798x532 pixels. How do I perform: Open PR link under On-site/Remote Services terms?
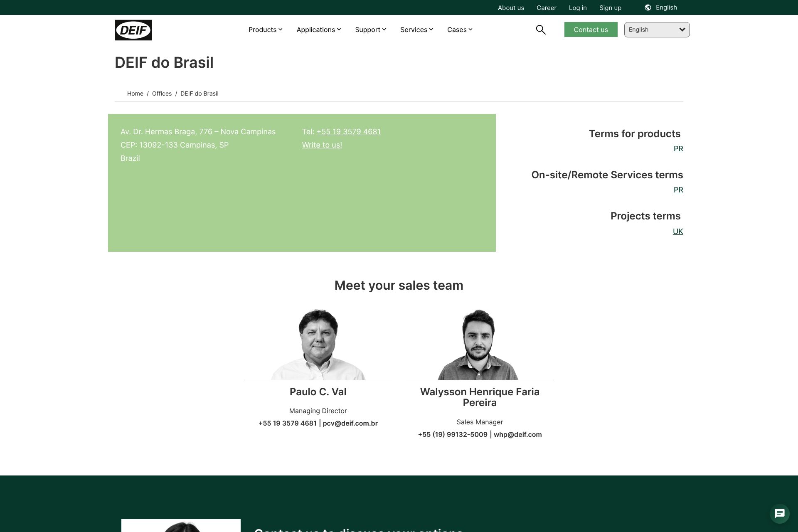click(x=678, y=190)
